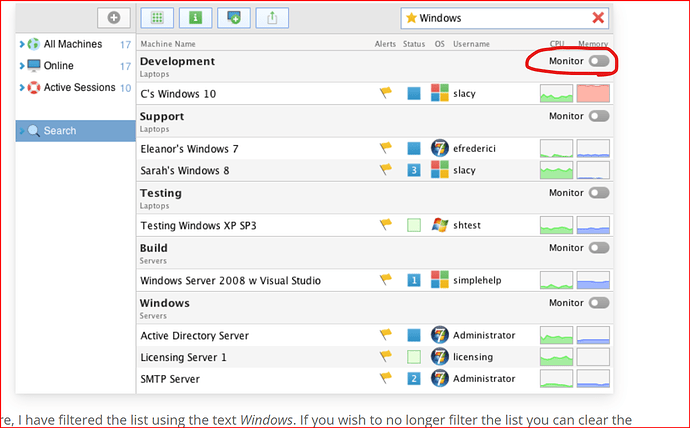Select row Windows Server 2008 w Visual Studio
This screenshot has height=428, width=690.
click(x=374, y=280)
